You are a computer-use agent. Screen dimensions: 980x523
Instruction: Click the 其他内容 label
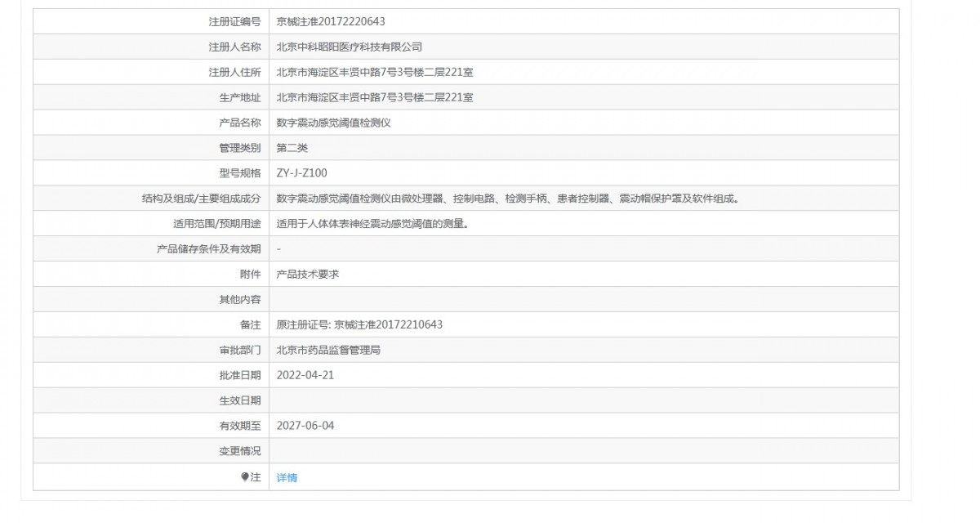240,300
